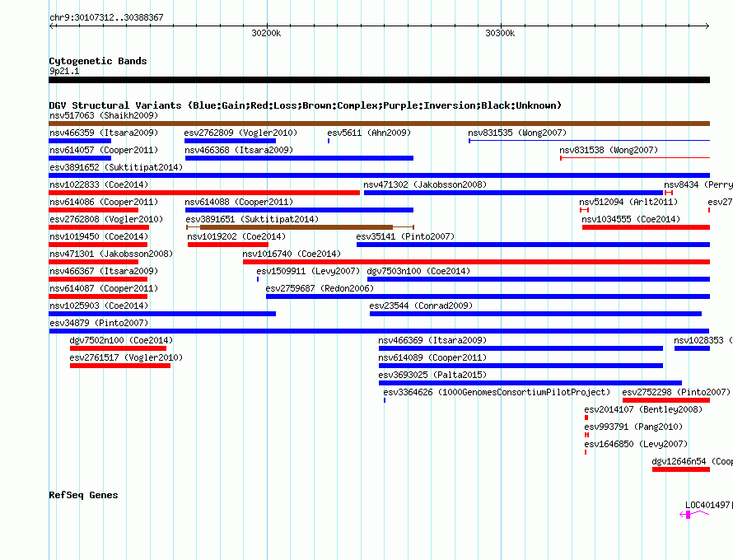Viewport: 733px width, 560px height.
Task: Click the 30300k ruler position label
Action: 500,33
